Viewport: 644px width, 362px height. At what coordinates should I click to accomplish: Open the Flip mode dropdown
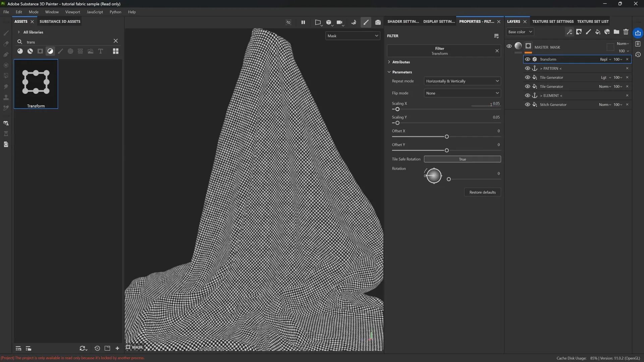click(462, 93)
